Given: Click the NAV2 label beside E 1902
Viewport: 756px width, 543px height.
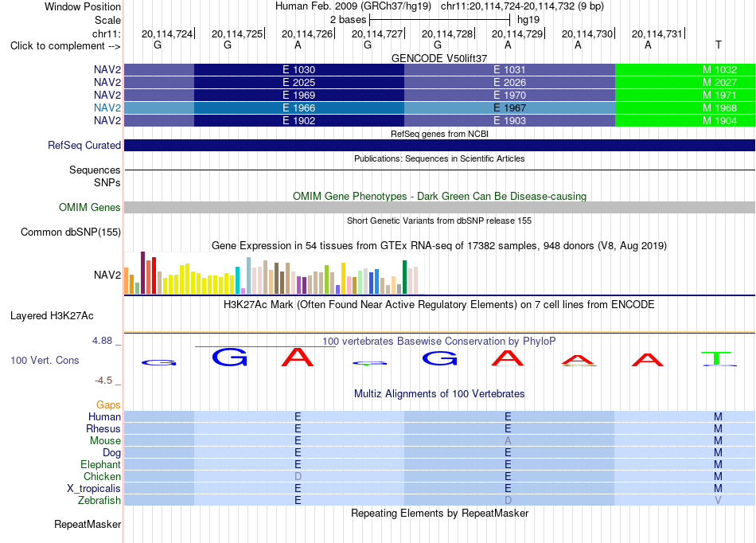Looking at the screenshot, I should click(107, 120).
